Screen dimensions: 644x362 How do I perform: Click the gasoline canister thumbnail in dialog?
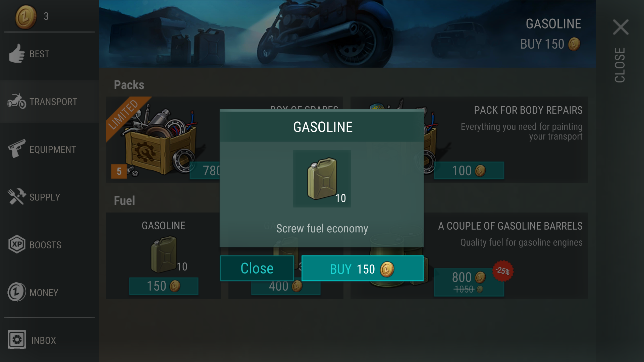(322, 179)
